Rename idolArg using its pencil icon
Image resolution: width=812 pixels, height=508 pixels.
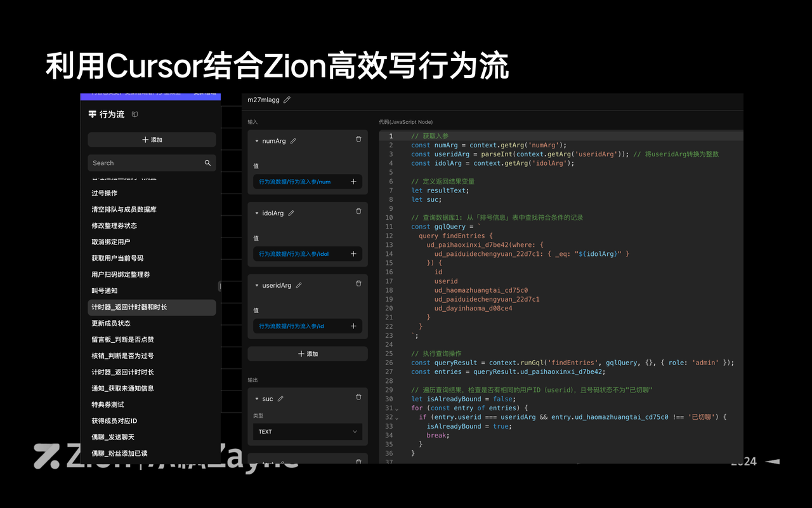(291, 213)
